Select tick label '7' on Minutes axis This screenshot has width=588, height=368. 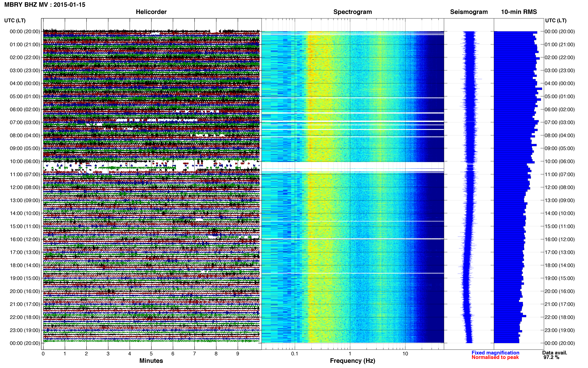(195, 354)
